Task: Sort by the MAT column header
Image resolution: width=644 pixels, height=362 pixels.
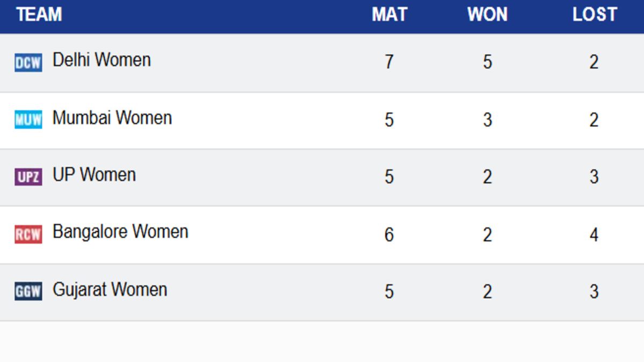Action: [390, 14]
